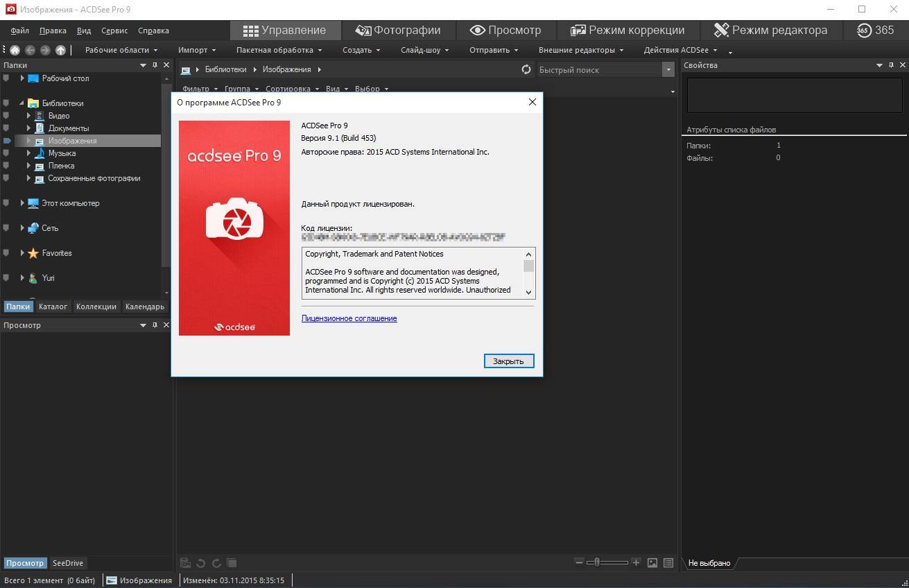Click the rotate right icon below file list
Viewport: 909px width, 588px height.
(216, 563)
